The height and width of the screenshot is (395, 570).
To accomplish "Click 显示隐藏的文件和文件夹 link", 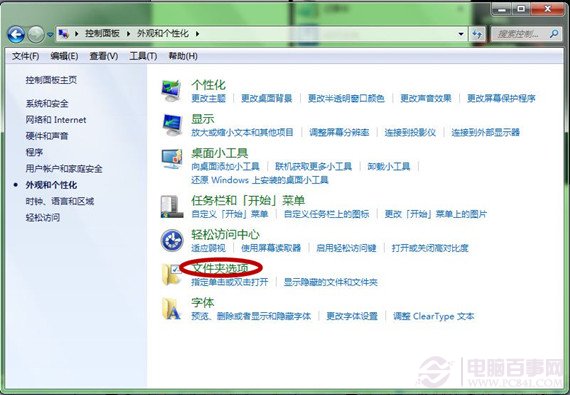I will pos(331,282).
